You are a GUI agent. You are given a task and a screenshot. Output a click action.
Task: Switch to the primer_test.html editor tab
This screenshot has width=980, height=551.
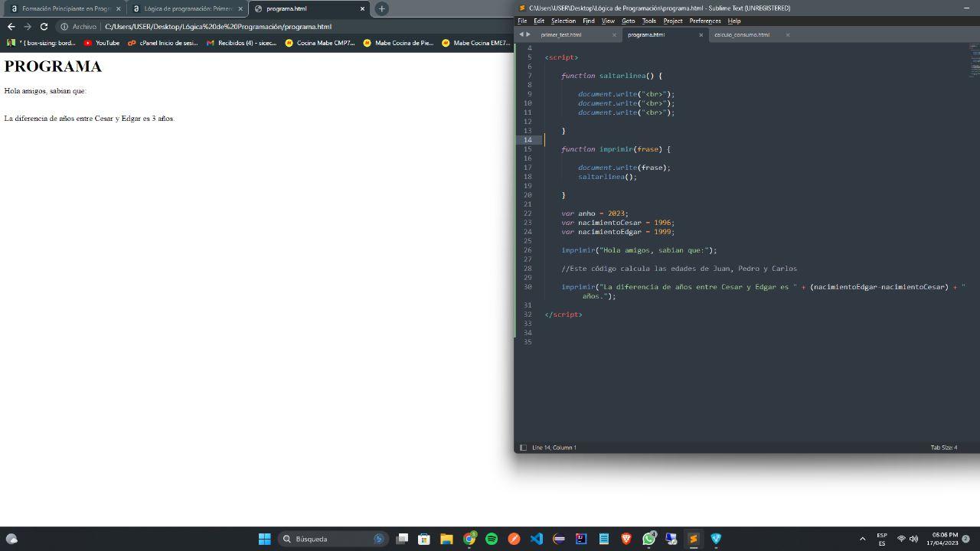(561, 34)
